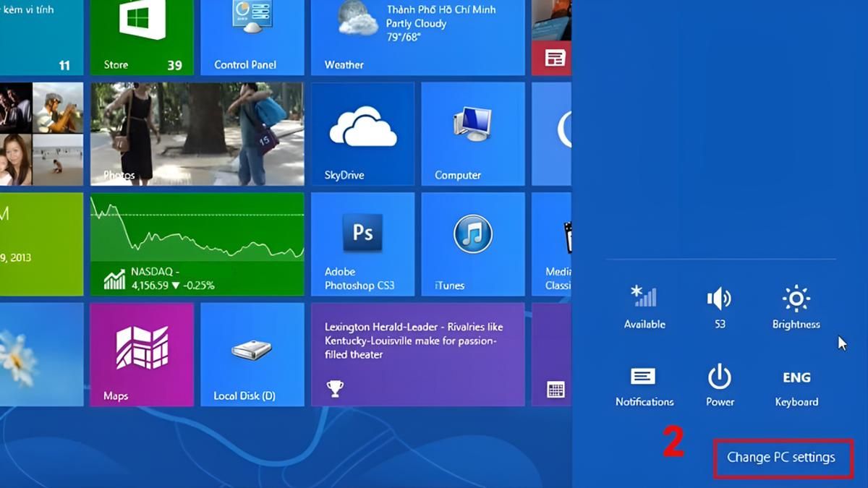Launch iTunes from the Start screen
Image resolution: width=868 pixels, height=488 pixels.
pyautogui.click(x=472, y=244)
